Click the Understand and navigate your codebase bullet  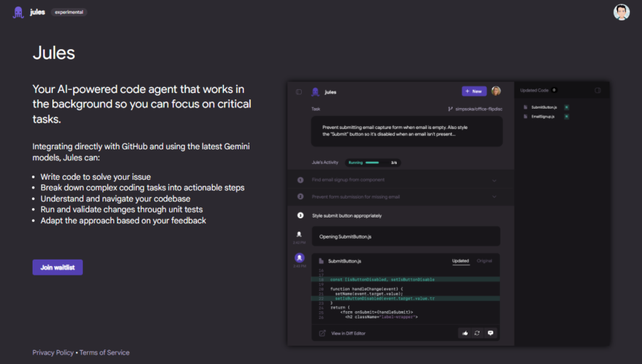115,199
